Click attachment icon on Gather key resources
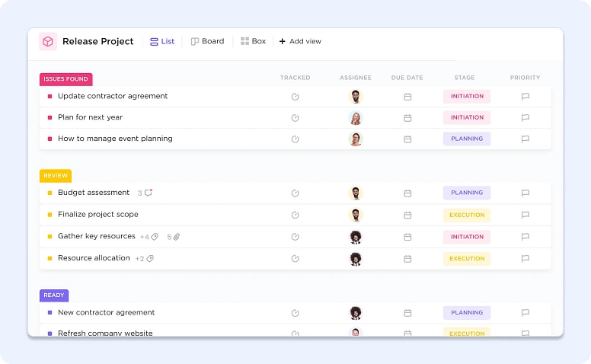 tap(176, 237)
